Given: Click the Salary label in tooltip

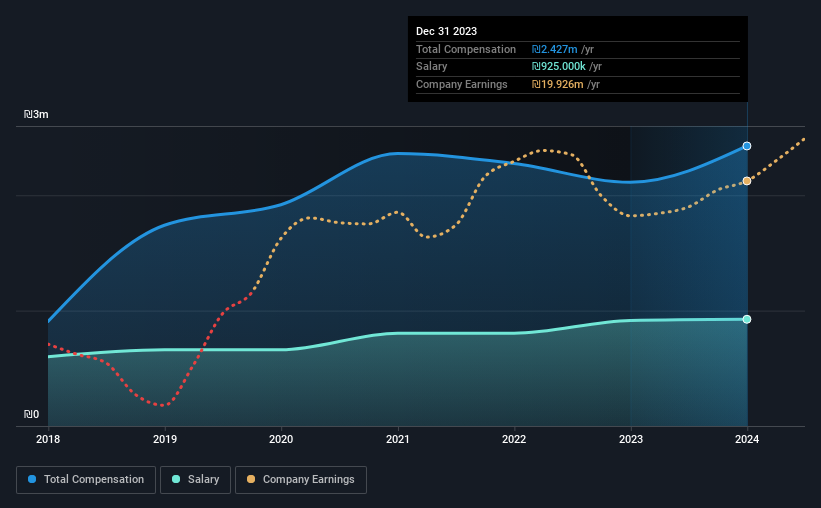Looking at the screenshot, I should (x=431, y=67).
